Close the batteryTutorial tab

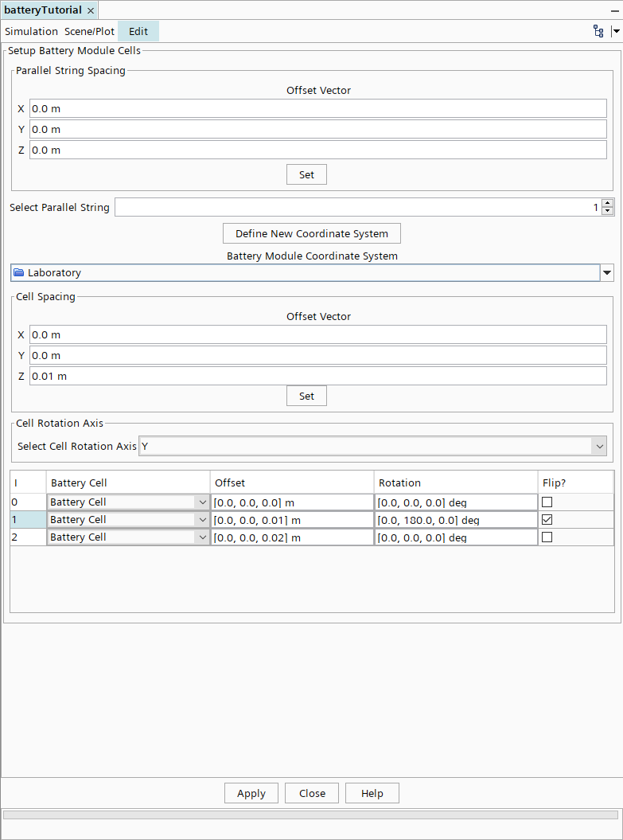[91, 10]
